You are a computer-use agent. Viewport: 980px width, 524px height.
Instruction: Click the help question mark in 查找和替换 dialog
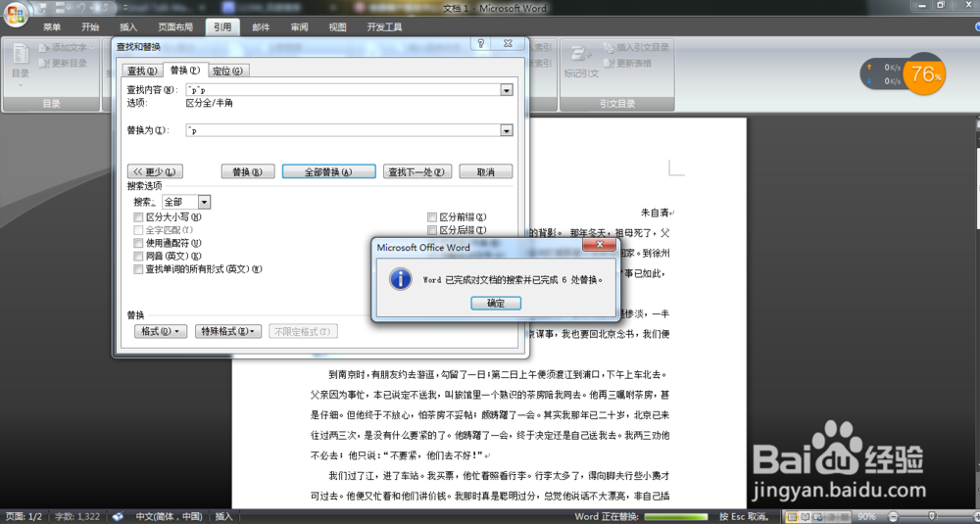point(480,44)
